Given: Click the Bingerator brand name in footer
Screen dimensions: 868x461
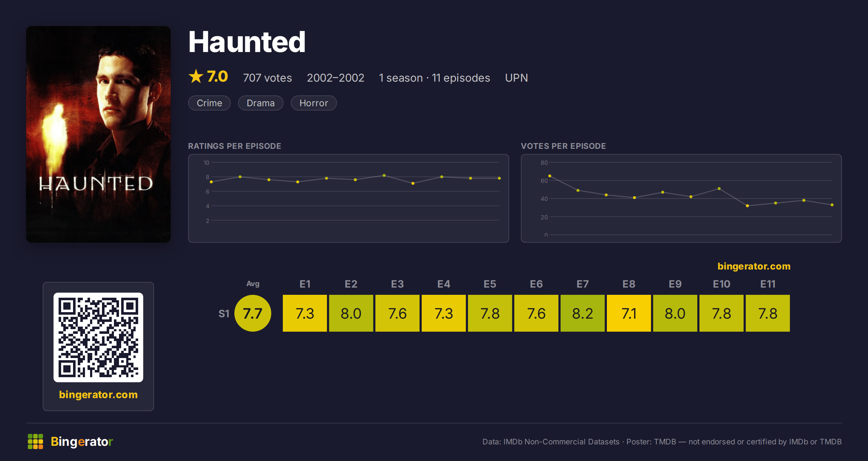Looking at the screenshot, I should pos(82,441).
